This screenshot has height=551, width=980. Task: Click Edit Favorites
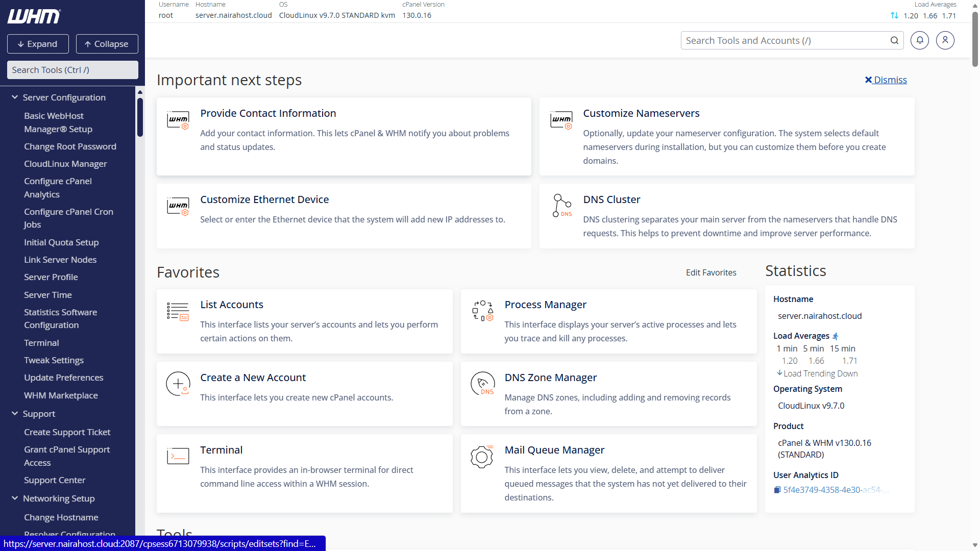[x=711, y=272]
